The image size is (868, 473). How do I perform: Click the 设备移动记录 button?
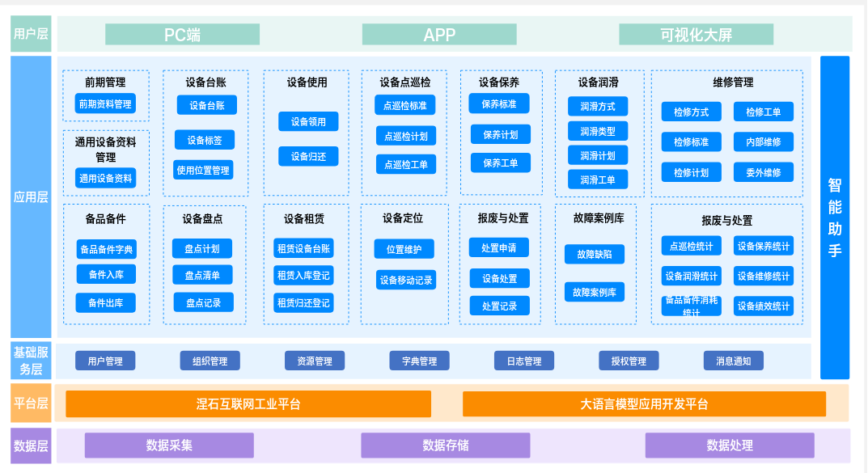click(406, 281)
